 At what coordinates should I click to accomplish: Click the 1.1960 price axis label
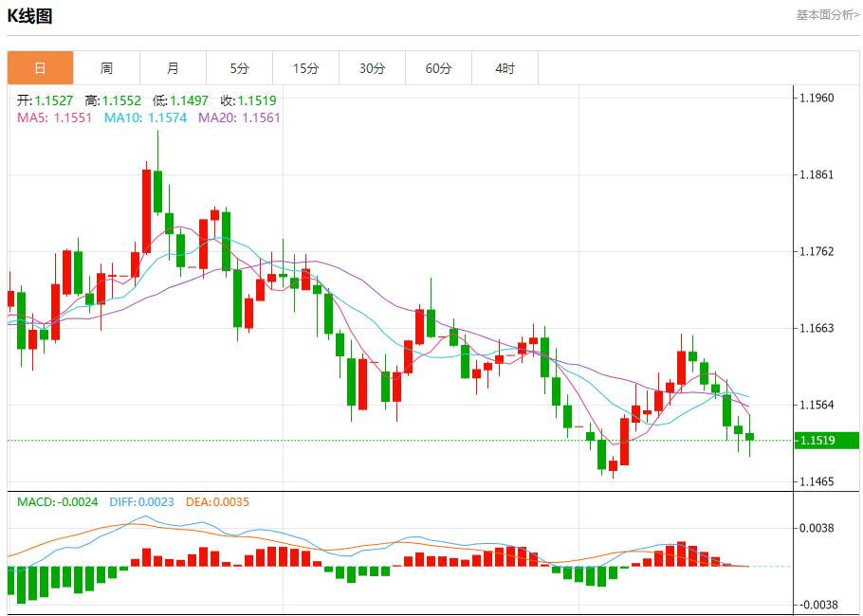coord(817,98)
